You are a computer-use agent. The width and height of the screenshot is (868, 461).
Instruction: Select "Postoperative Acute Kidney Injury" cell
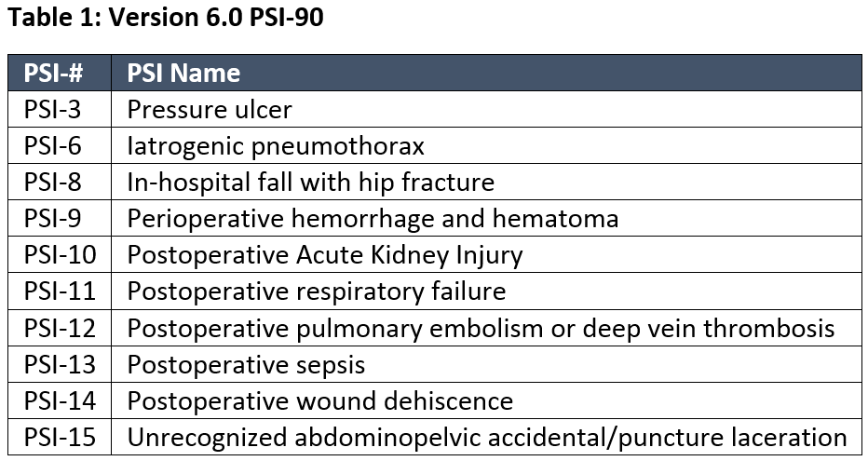tap(325, 255)
